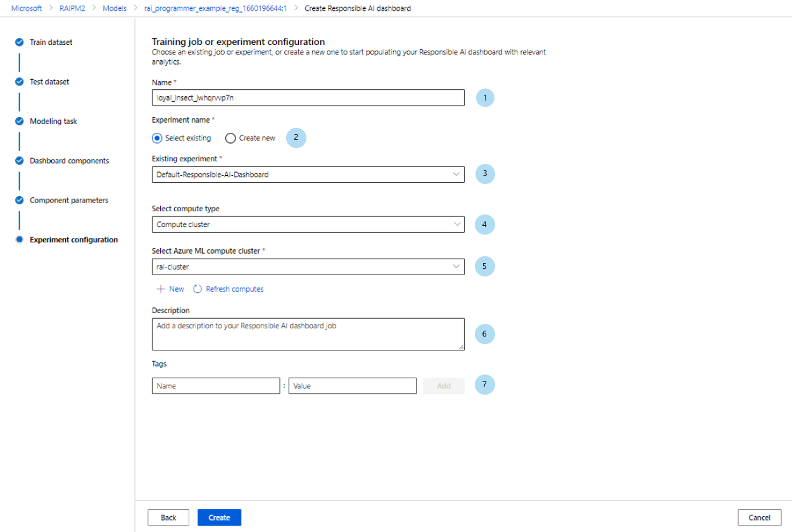Click the Back button

[168, 517]
